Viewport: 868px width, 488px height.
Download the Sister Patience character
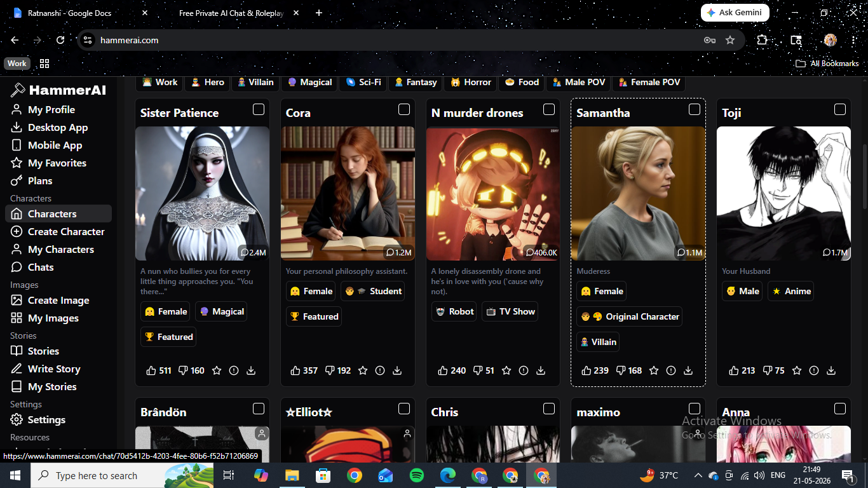click(x=251, y=370)
